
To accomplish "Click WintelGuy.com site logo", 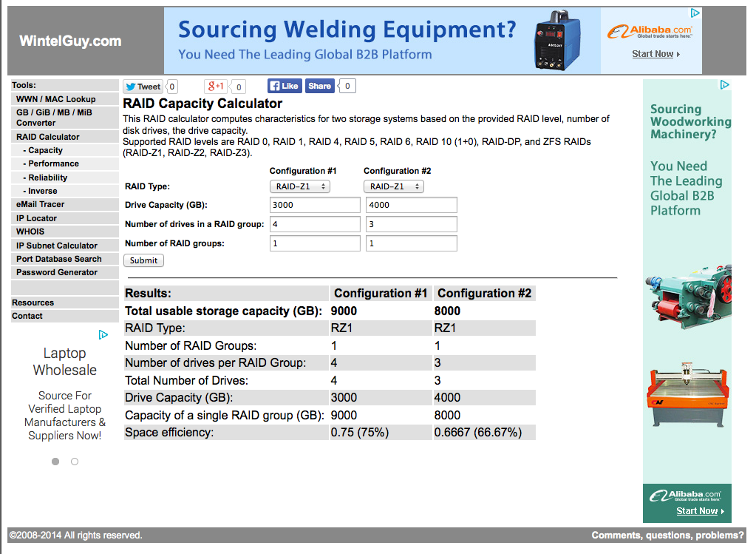I will [x=70, y=41].
